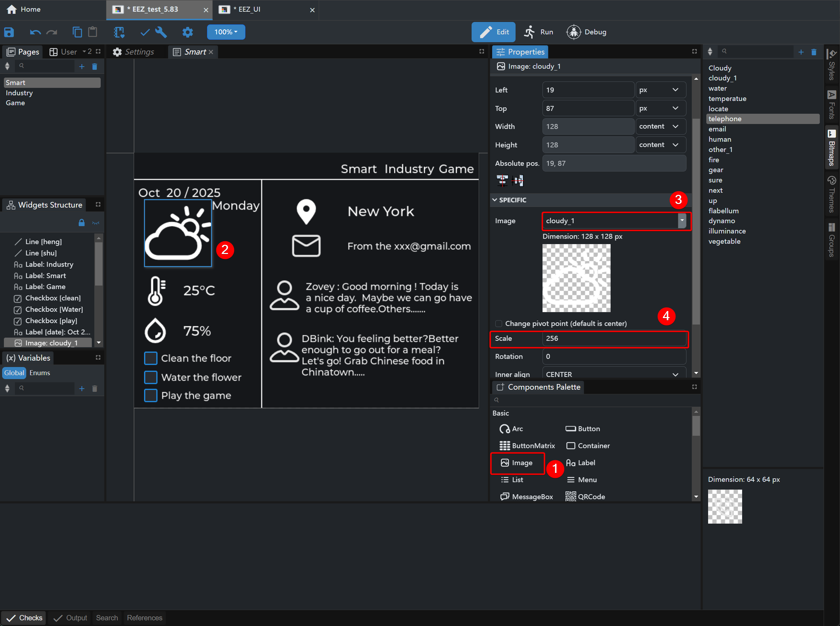Select Image component in palette
Image resolution: width=840 pixels, height=626 pixels.
517,463
